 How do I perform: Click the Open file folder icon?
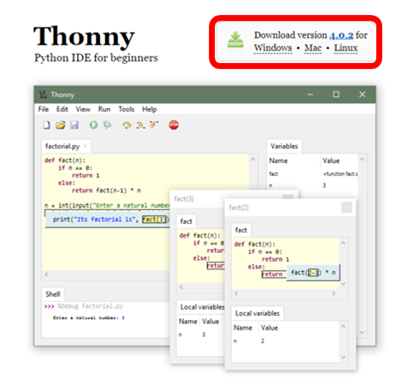click(60, 125)
